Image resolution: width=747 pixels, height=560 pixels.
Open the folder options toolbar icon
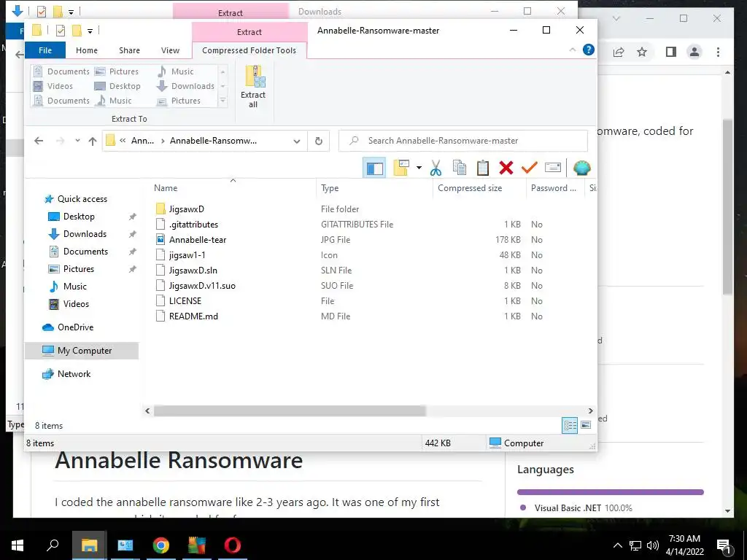[401, 168]
